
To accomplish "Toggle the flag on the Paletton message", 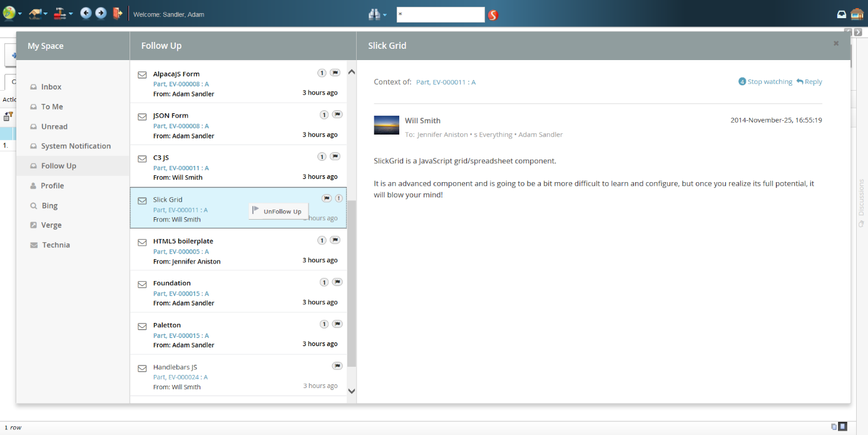I will [337, 324].
